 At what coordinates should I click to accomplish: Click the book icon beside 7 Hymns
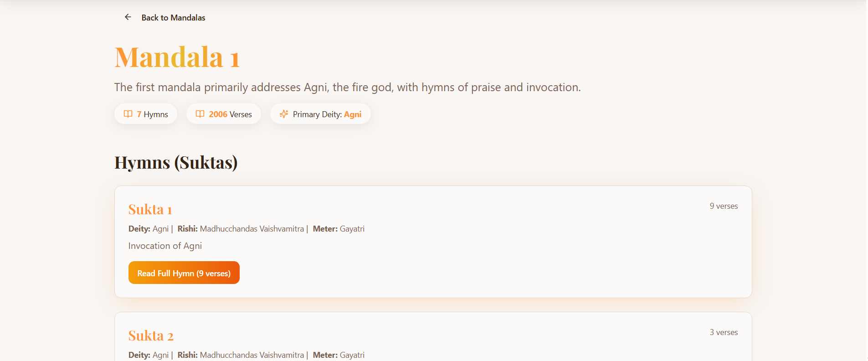[128, 114]
